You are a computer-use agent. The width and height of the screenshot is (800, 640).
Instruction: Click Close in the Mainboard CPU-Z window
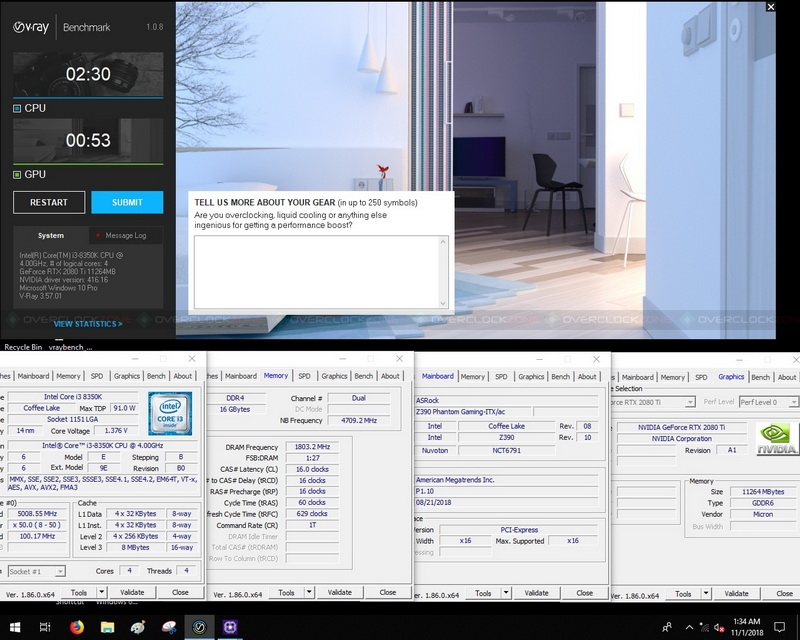[585, 593]
